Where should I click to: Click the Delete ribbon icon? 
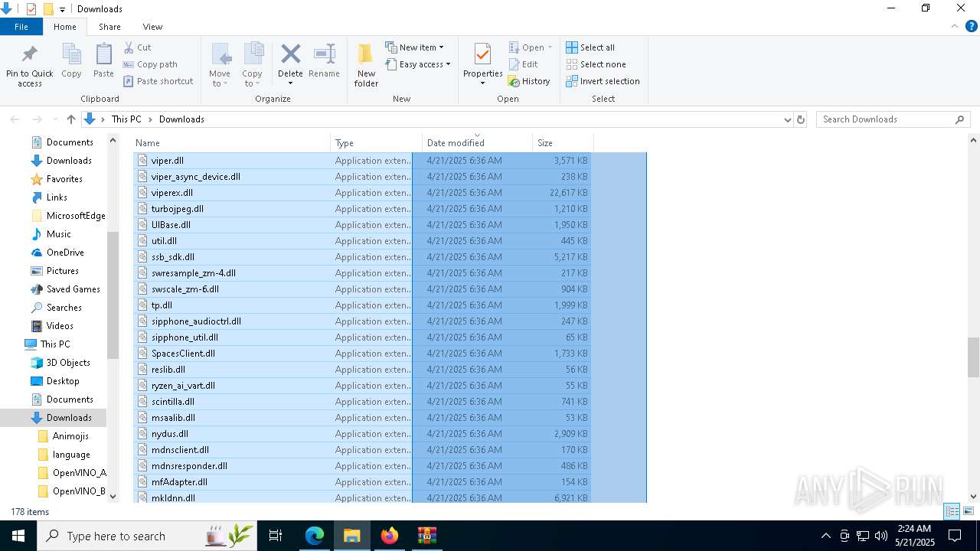coord(290,54)
